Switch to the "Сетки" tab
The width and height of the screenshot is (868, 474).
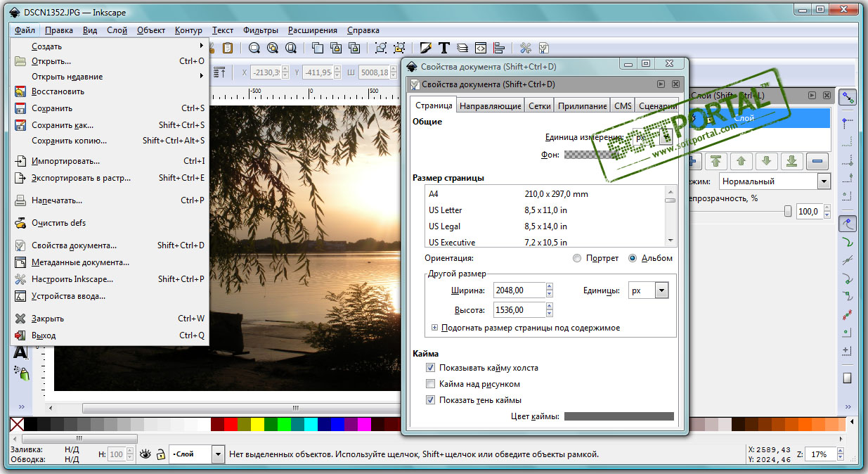click(x=539, y=105)
